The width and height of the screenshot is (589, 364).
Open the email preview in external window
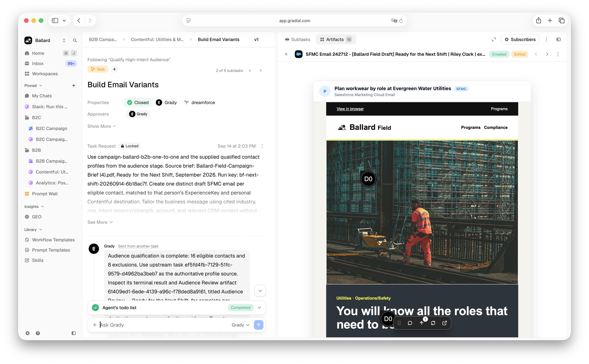pyautogui.click(x=444, y=323)
